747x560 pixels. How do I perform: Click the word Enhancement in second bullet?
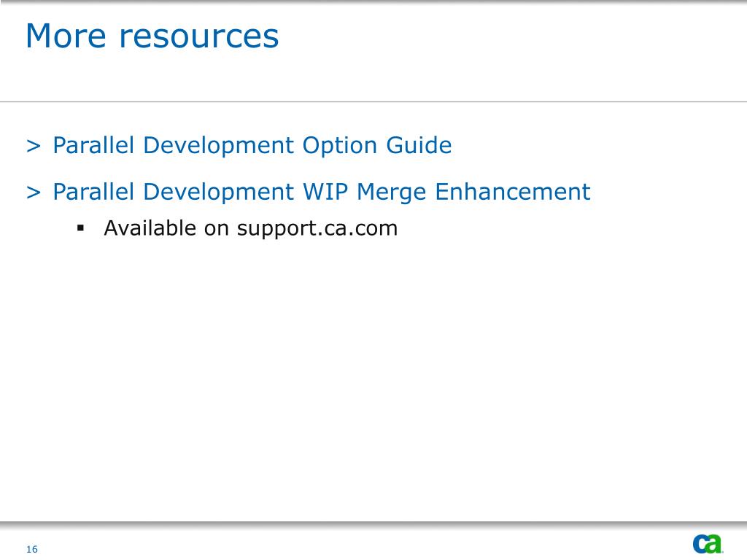point(513,192)
